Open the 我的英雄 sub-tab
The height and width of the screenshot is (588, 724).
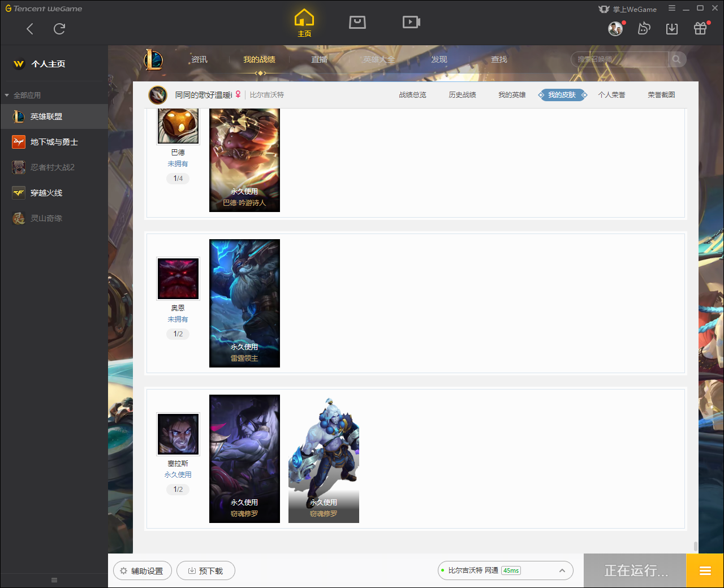coord(512,95)
